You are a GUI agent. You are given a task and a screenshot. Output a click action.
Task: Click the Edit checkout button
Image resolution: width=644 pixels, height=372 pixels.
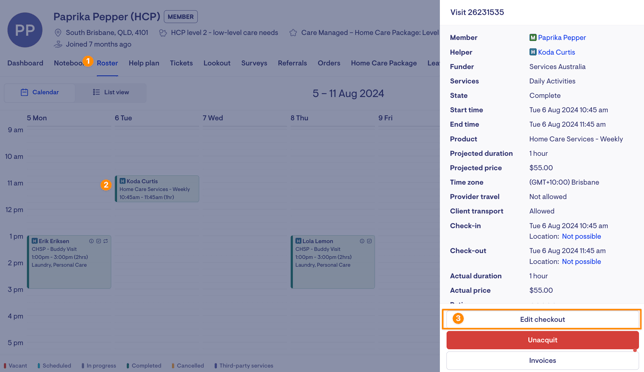[x=542, y=319]
